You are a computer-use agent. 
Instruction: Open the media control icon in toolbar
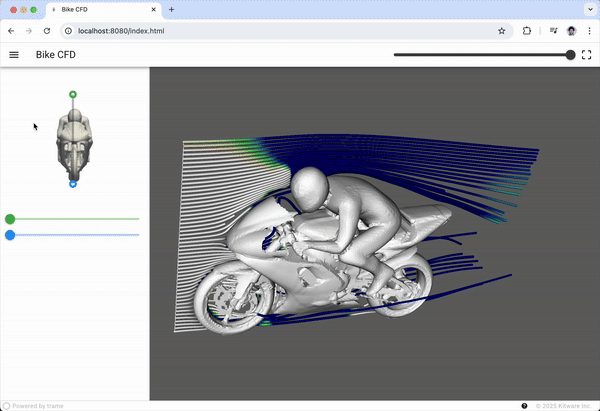click(551, 31)
